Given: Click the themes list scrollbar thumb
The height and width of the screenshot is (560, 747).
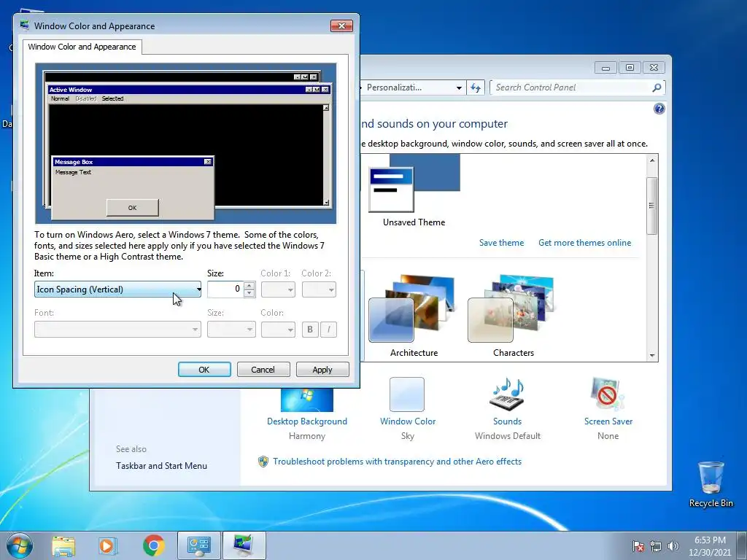Looking at the screenshot, I should click(x=652, y=205).
